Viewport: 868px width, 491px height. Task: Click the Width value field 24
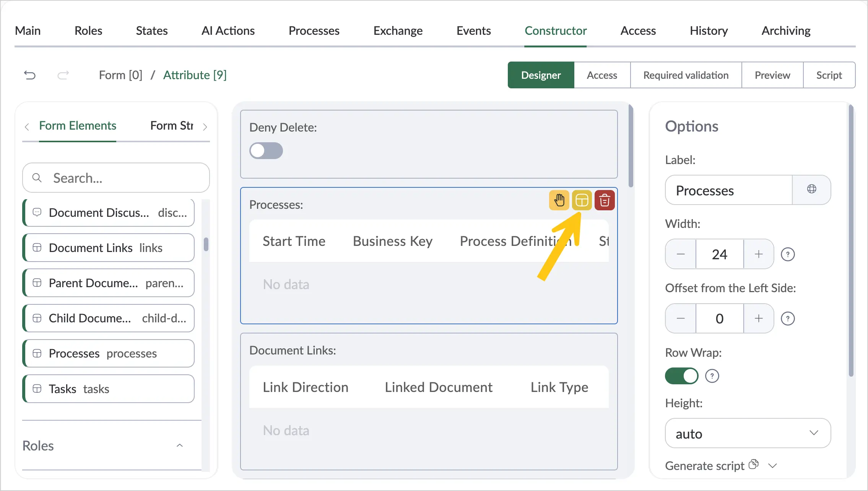720,254
